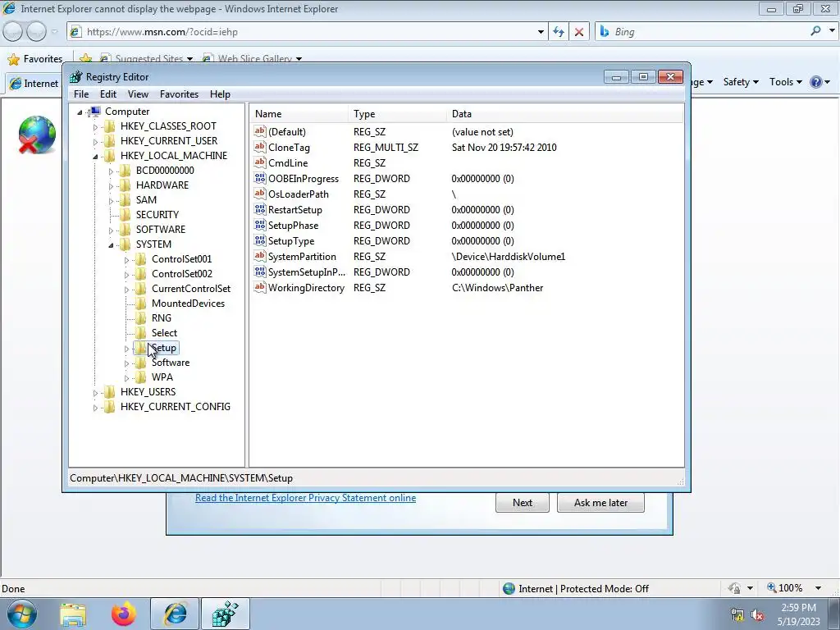Screen dimensions: 840x630
Task: Open the IE Tools menu
Action: (x=785, y=82)
